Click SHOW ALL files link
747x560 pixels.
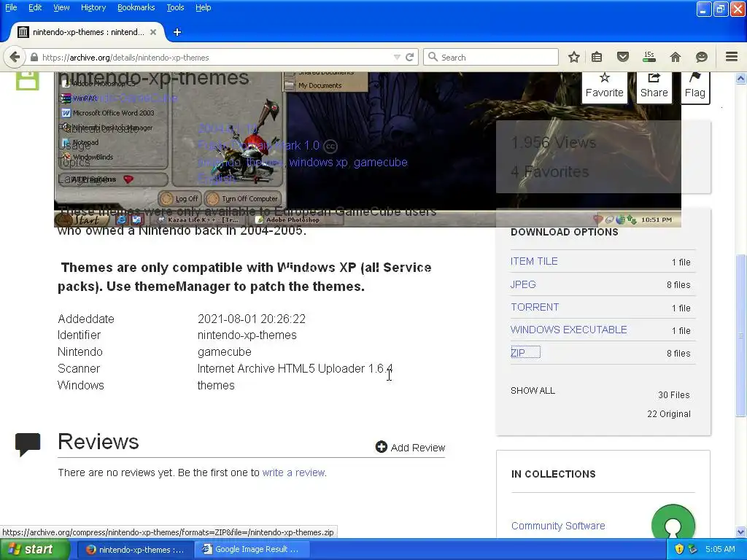tap(533, 391)
